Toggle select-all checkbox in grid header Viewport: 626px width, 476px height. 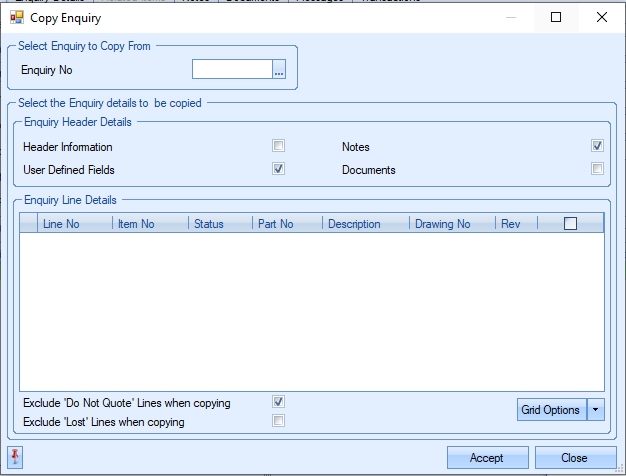tap(570, 224)
